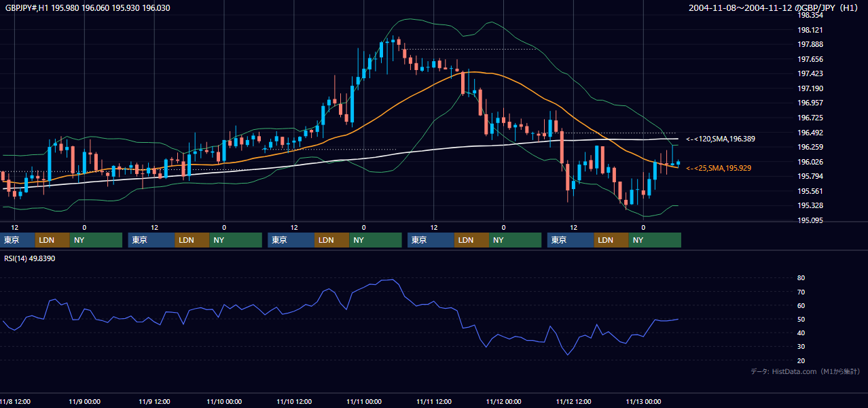This screenshot has width=868, height=408.
Task: Click the 196.492 price axis label
Action: [810, 133]
